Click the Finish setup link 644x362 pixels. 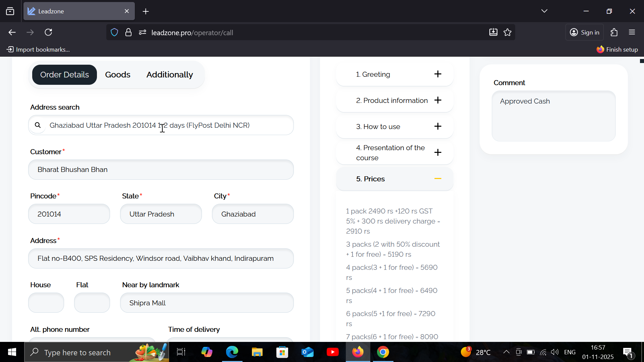tap(617, 50)
